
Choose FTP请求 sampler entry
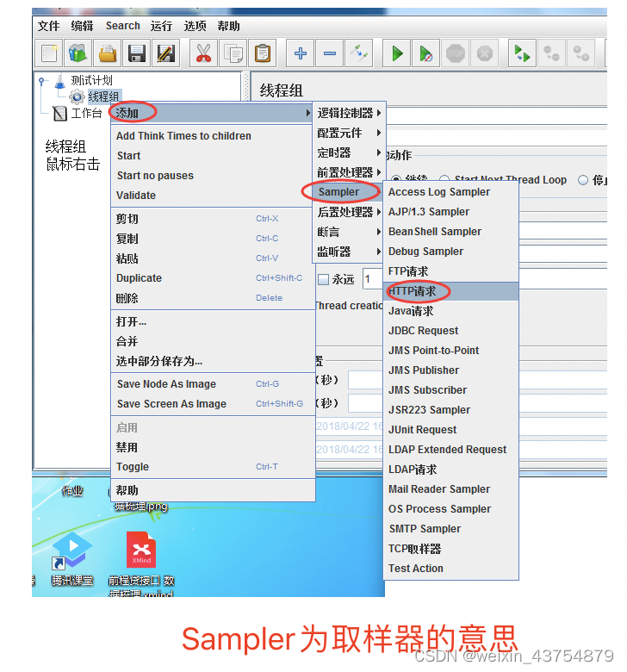(x=450, y=271)
